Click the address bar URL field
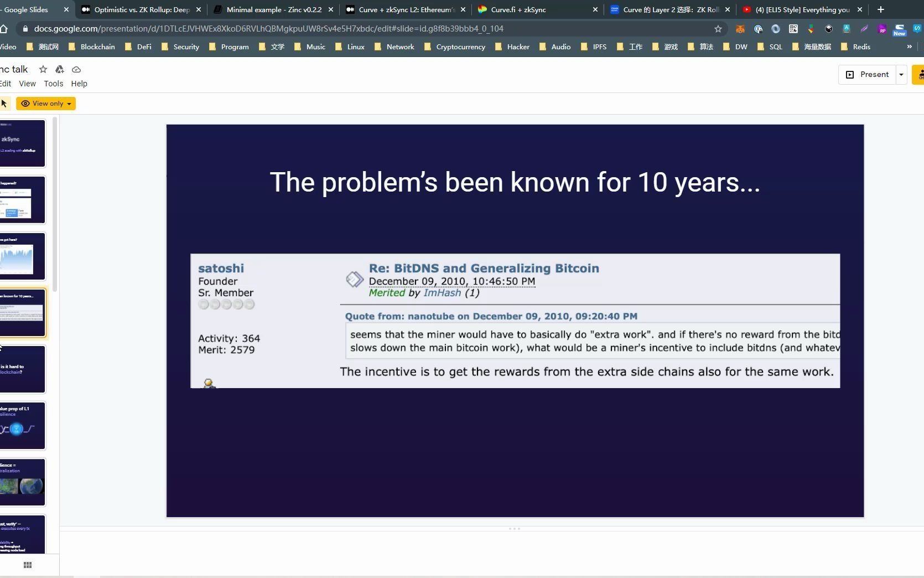This screenshot has height=578, width=924. click(x=371, y=29)
